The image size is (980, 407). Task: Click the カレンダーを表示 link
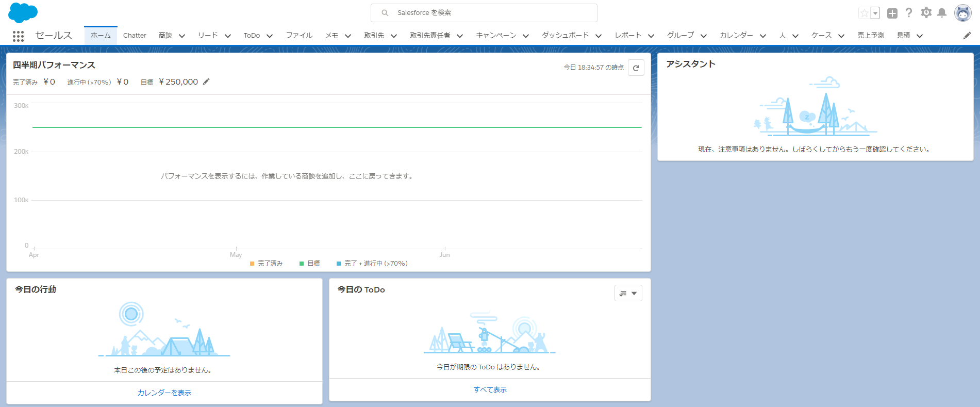point(164,393)
